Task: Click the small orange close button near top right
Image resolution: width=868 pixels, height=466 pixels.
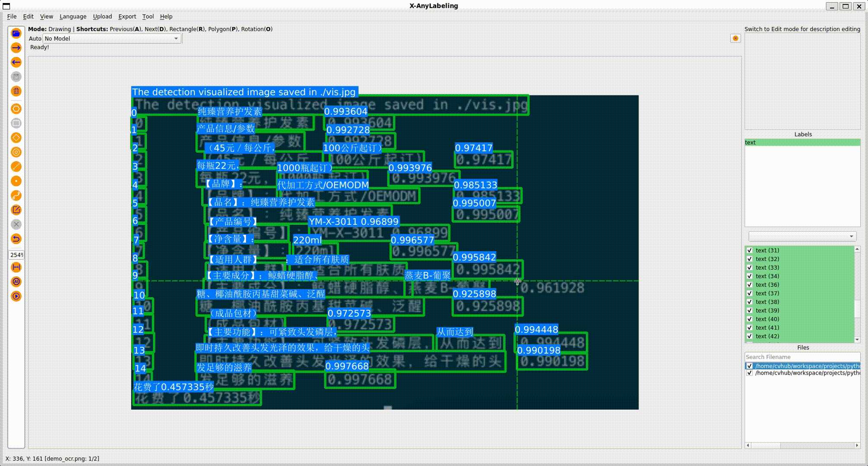Action: (x=735, y=38)
